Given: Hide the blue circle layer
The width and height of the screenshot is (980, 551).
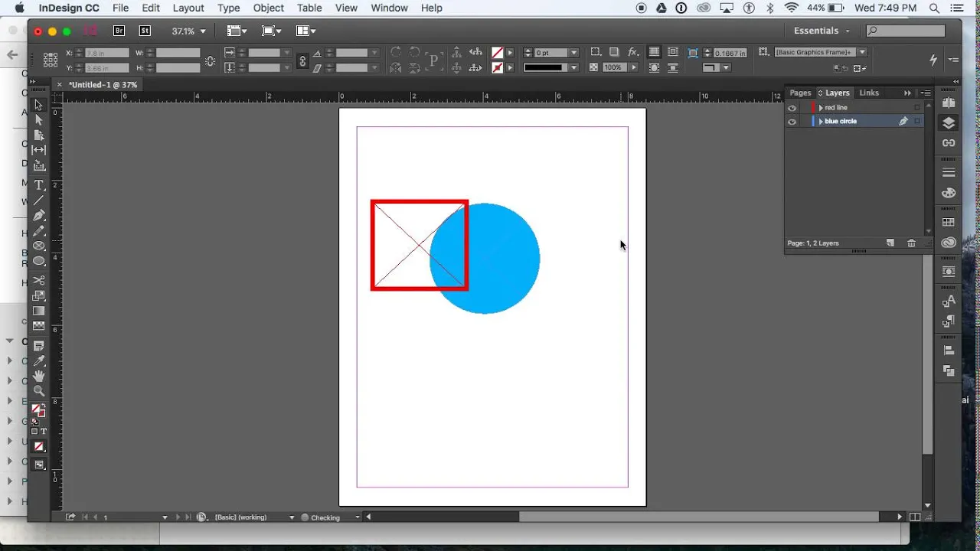Looking at the screenshot, I should [x=792, y=122].
